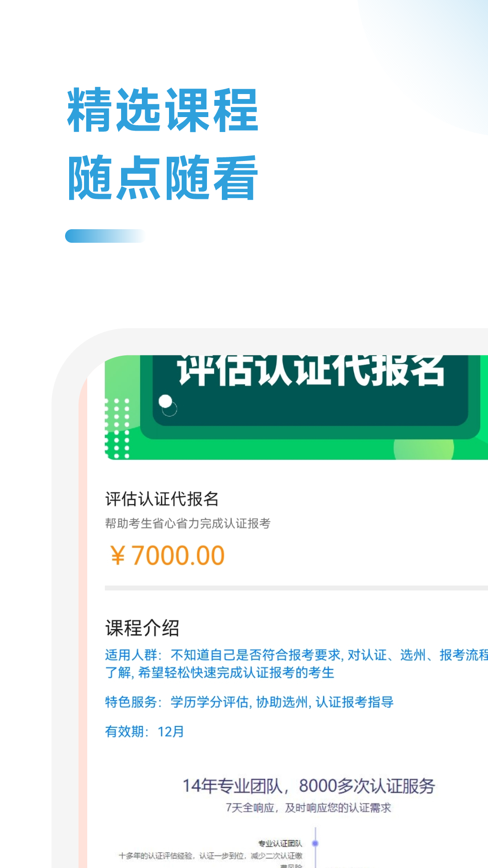Viewport: 488px width, 868px height.
Task: Tap the light green circle on banner edge
Action: [423, 448]
